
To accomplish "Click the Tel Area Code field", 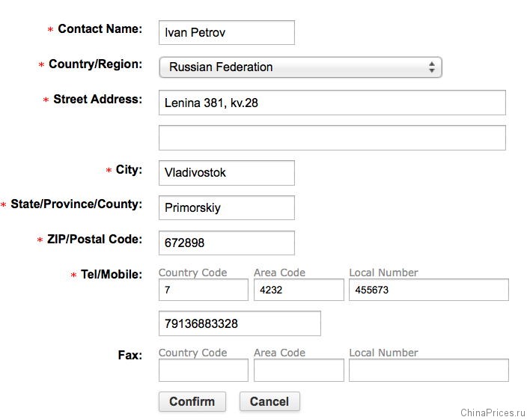I will coord(298,290).
